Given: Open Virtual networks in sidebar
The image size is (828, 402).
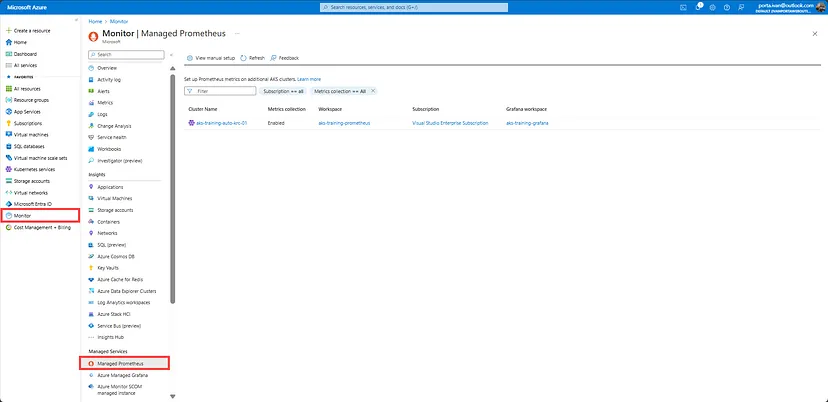Looking at the screenshot, I should [30, 193].
